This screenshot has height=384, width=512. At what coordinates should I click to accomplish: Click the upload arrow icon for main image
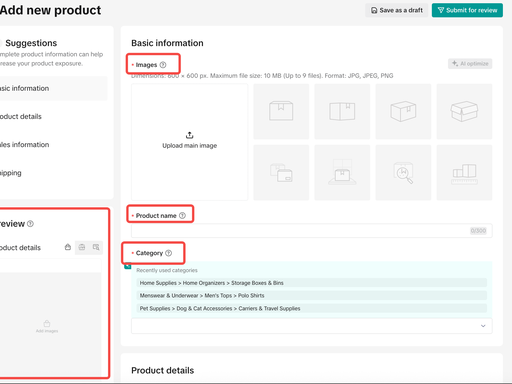click(189, 135)
